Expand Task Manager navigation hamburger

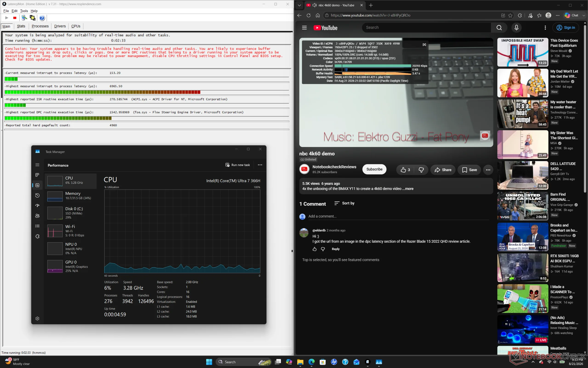(x=37, y=165)
